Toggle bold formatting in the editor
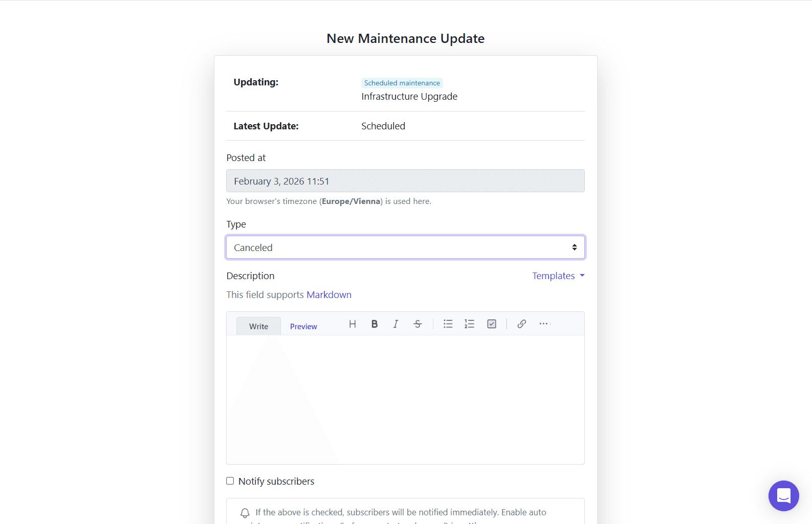Viewport: 812px width, 524px height. (375, 324)
